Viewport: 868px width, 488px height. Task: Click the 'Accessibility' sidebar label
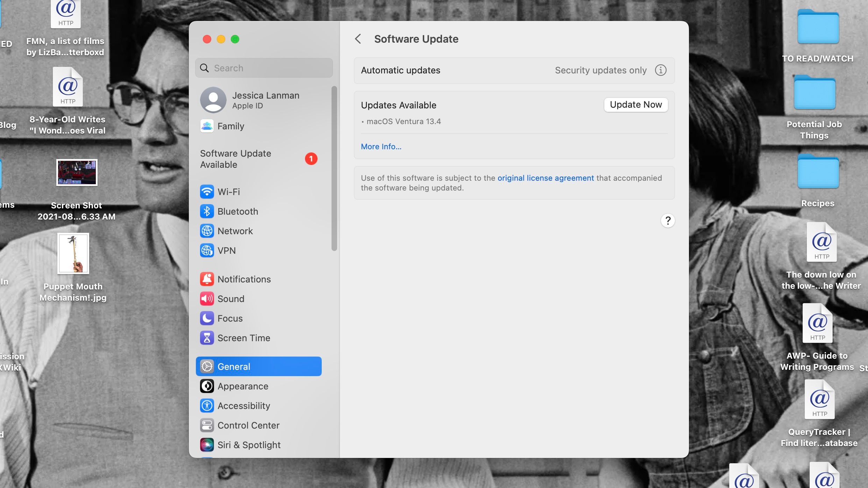click(x=244, y=406)
